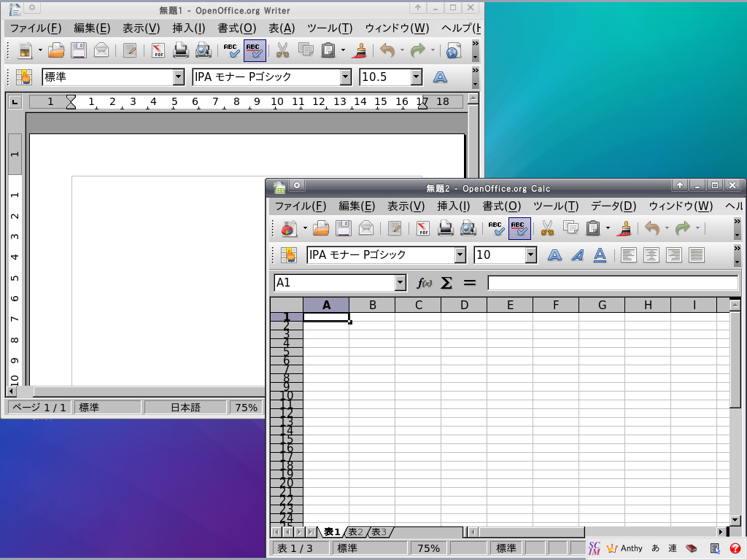747x560 pixels.
Task: Export as PDF in Calc toolbar
Action: pyautogui.click(x=423, y=228)
